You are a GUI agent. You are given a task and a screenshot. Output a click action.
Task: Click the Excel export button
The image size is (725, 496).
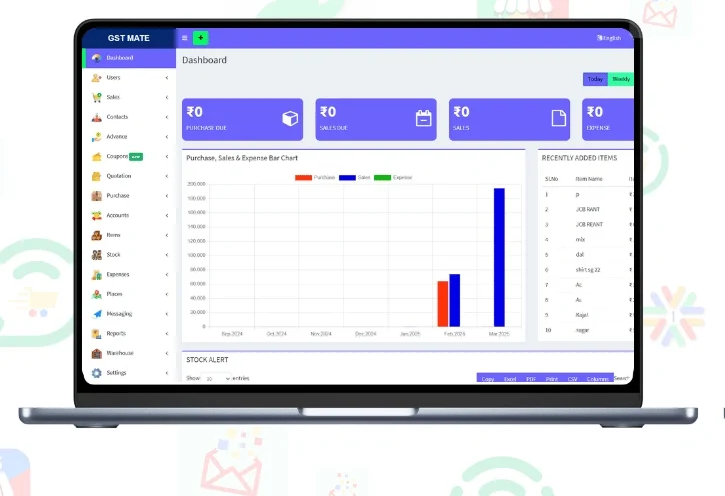(510, 379)
